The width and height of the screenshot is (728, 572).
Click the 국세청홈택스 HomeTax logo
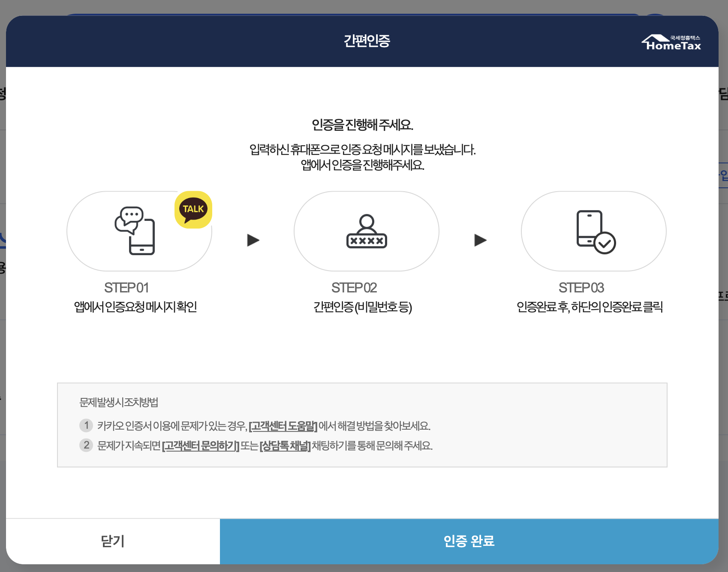(671, 42)
